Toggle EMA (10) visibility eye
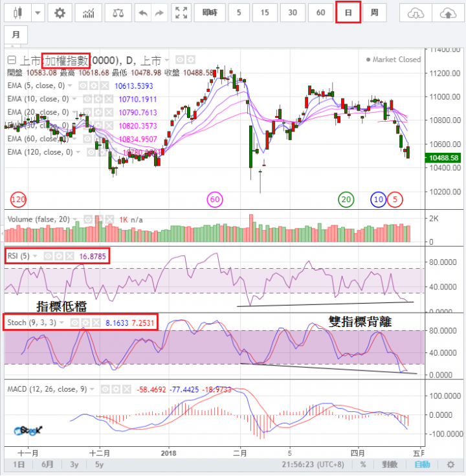This screenshot has height=476, width=466. pyautogui.click(x=87, y=99)
